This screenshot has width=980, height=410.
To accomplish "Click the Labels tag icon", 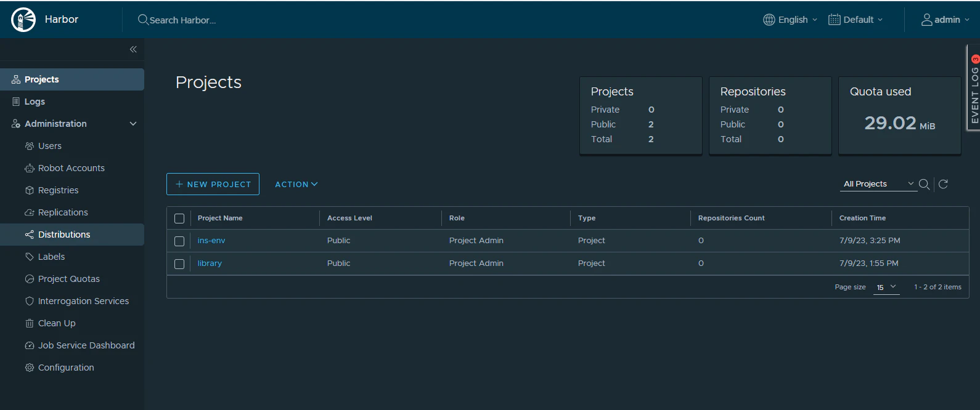I will click(30, 257).
